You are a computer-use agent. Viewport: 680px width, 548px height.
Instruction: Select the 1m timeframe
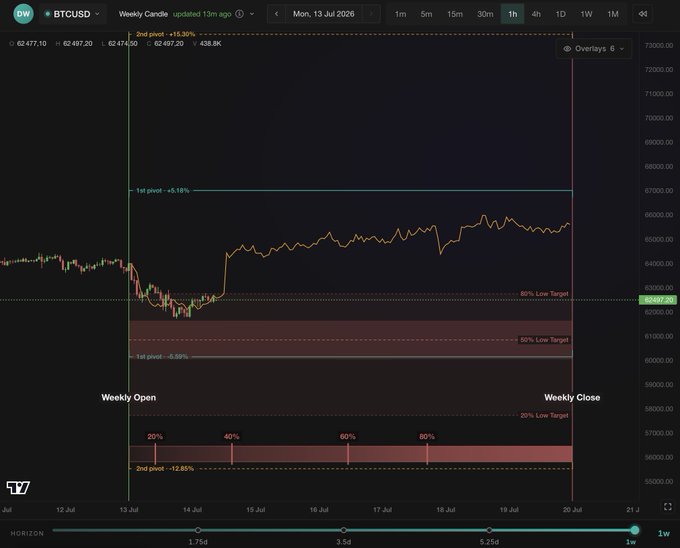[400, 14]
